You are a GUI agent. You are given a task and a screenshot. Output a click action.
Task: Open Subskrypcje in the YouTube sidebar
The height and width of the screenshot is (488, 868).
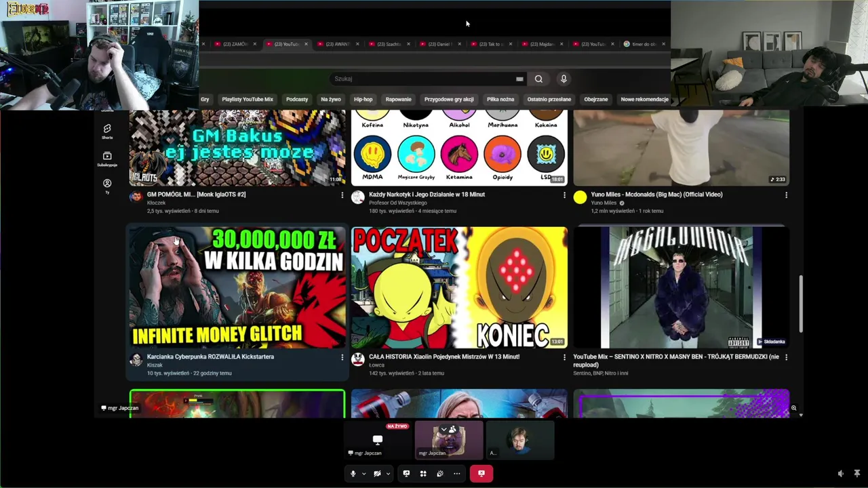coord(107,159)
